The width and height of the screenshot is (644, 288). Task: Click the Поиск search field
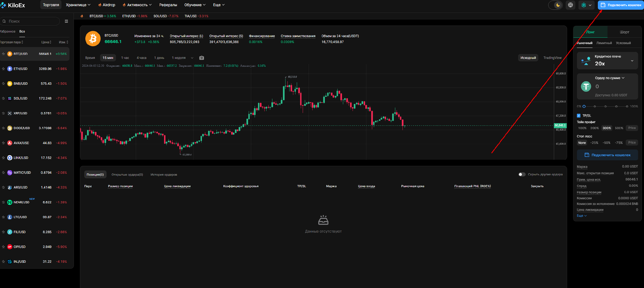[x=30, y=21]
